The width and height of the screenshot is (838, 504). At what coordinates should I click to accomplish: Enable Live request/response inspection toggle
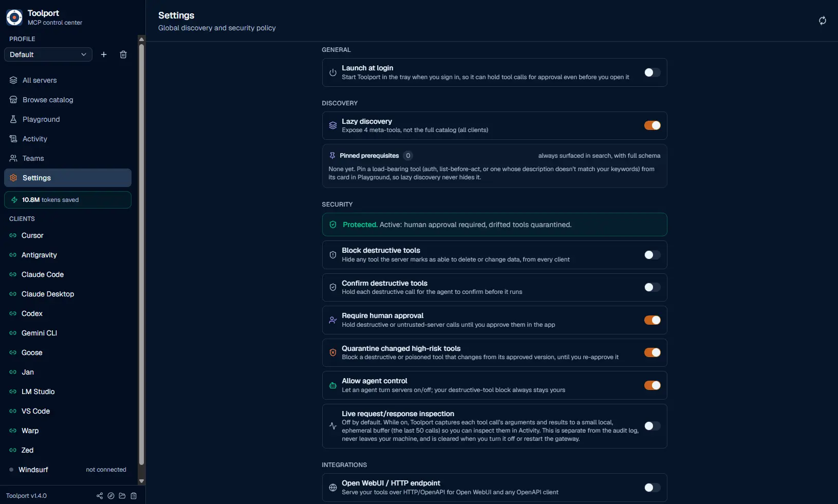[653, 426]
